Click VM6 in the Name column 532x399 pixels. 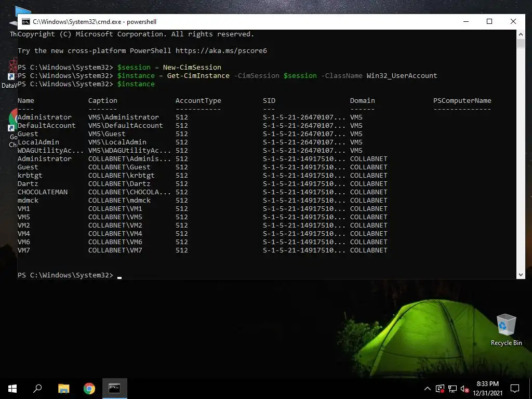pyautogui.click(x=24, y=242)
